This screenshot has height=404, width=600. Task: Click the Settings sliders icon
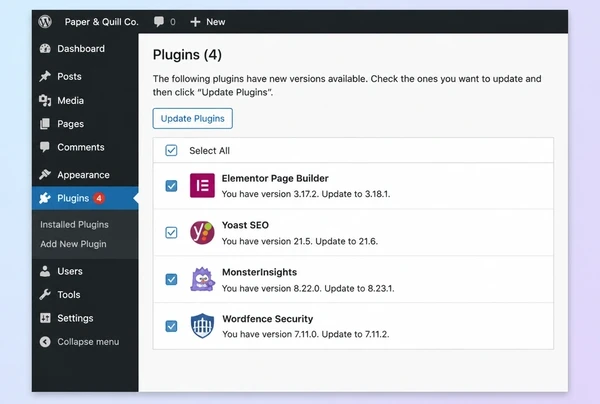click(45, 318)
